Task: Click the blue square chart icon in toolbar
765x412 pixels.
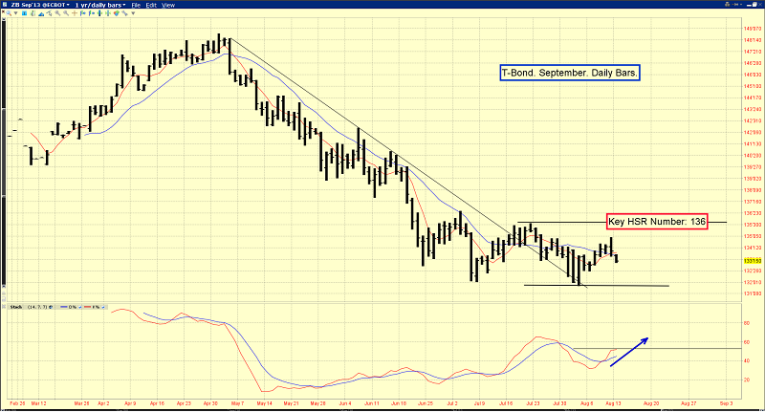Action: click(x=24, y=13)
